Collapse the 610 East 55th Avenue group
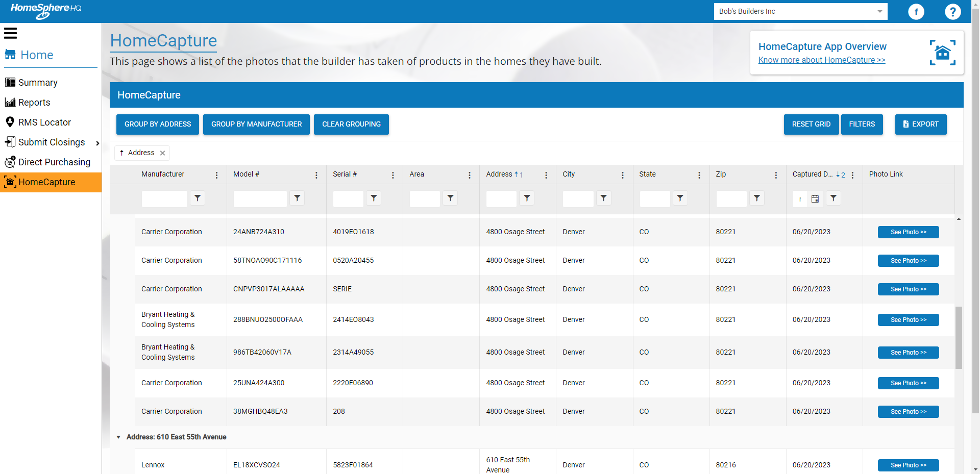The height and width of the screenshot is (474, 980). point(118,437)
